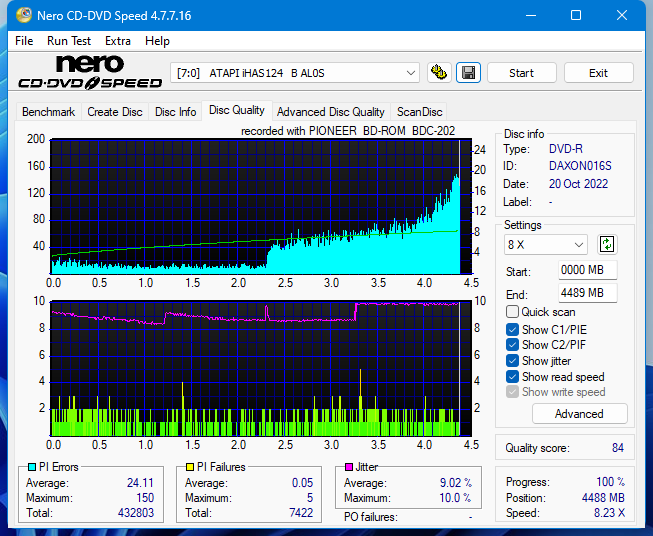This screenshot has width=653, height=536.
Task: Open the Advanced settings button
Action: tap(579, 414)
